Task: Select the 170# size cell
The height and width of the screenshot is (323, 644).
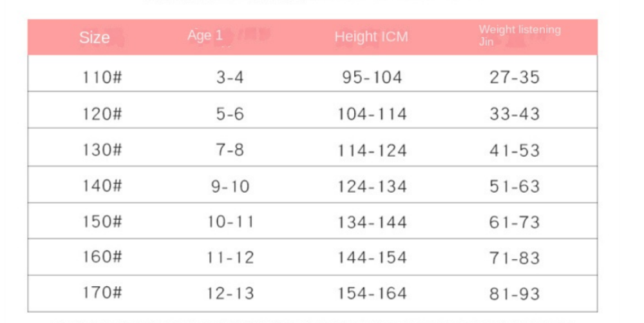Action: 102,293
